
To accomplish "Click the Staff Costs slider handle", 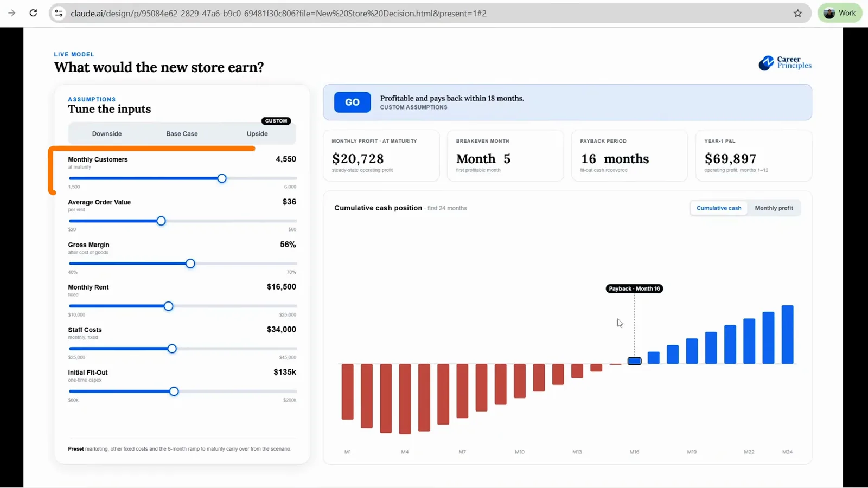I will (172, 349).
